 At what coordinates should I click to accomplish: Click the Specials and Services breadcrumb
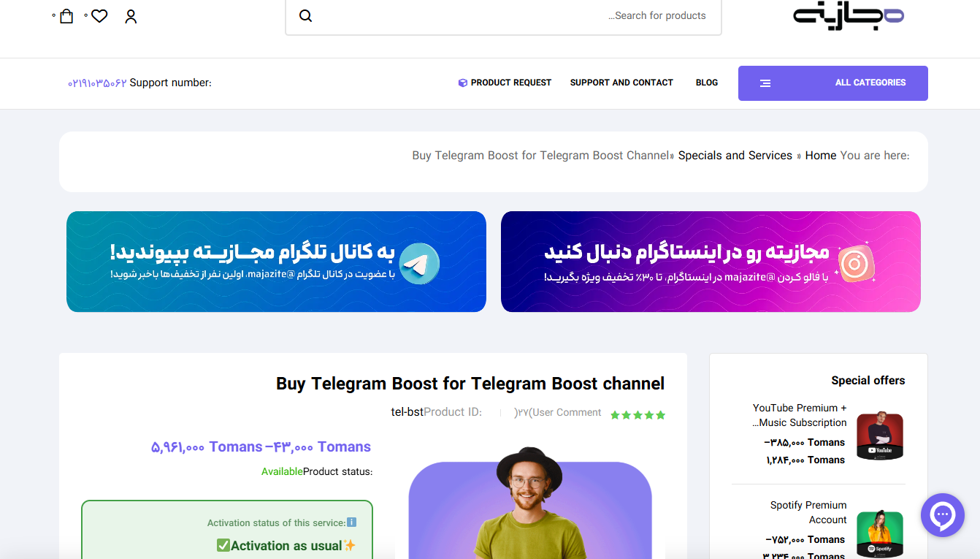(x=735, y=156)
